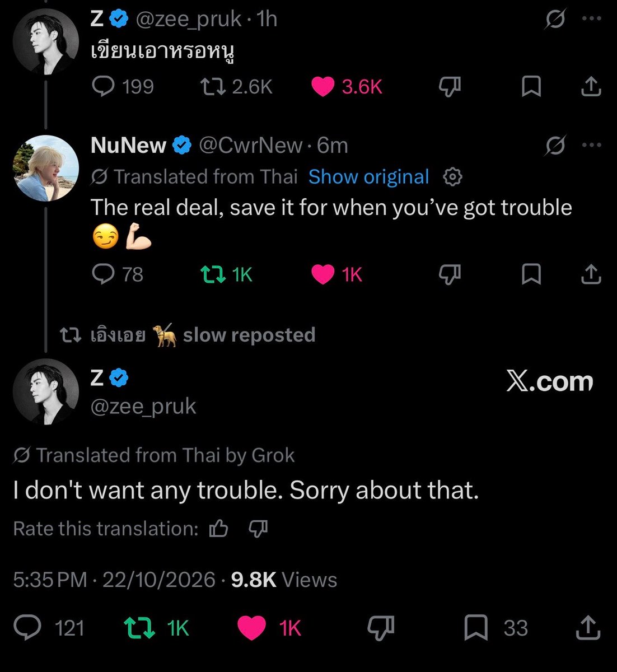Bookmark the main post with 33 saves
Viewport: 617px width, 672px height.
tap(496, 628)
